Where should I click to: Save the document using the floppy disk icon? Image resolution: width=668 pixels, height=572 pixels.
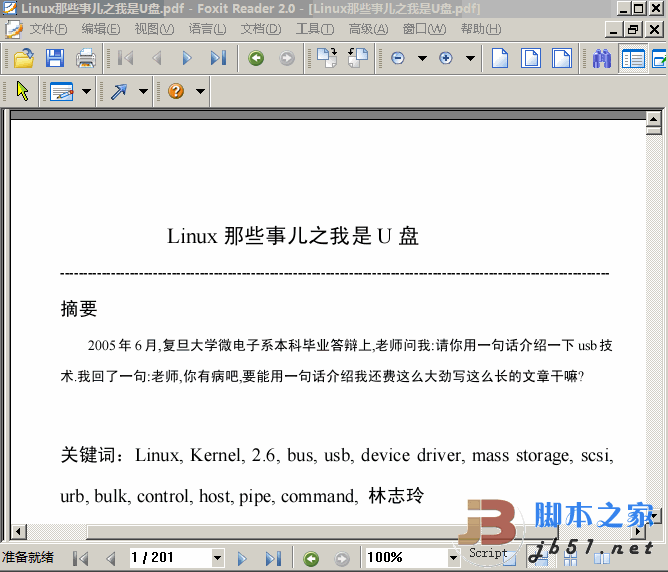point(54,58)
